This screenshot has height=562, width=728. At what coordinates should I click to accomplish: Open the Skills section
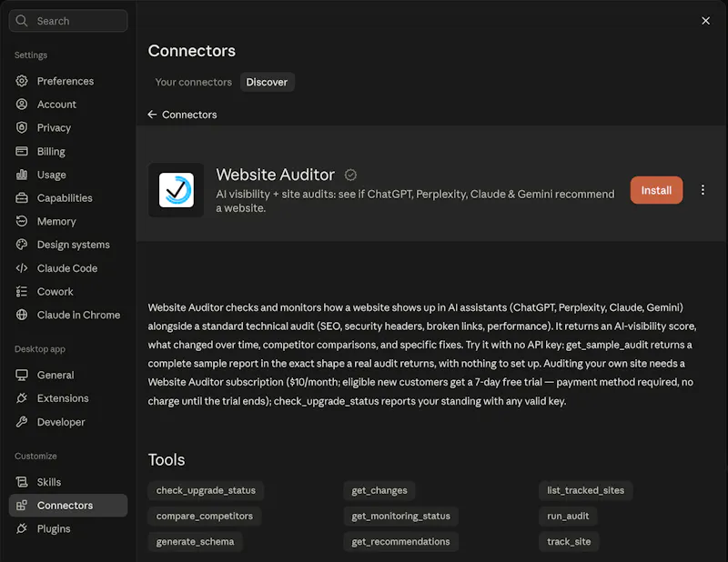pyautogui.click(x=68, y=482)
